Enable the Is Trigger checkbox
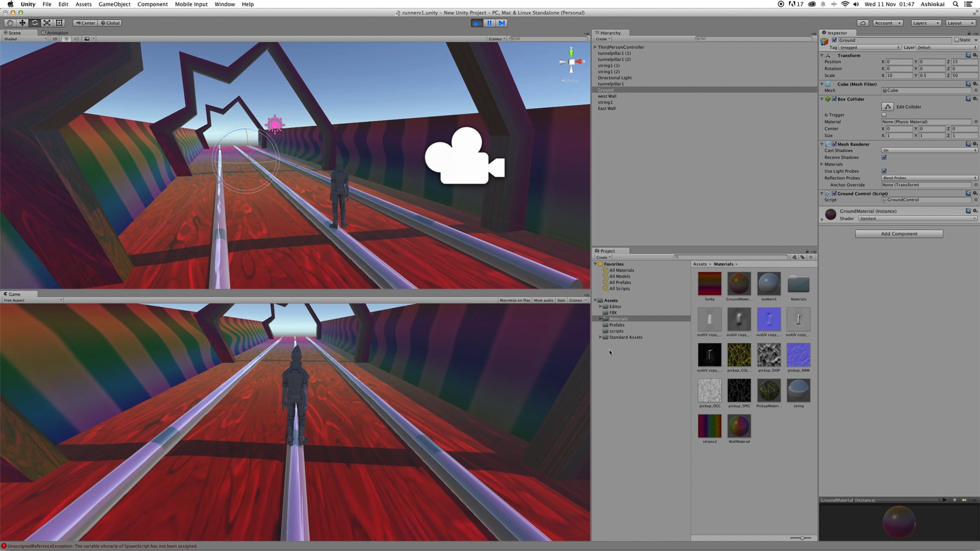Viewport: 980px width, 551px height. 884,115
